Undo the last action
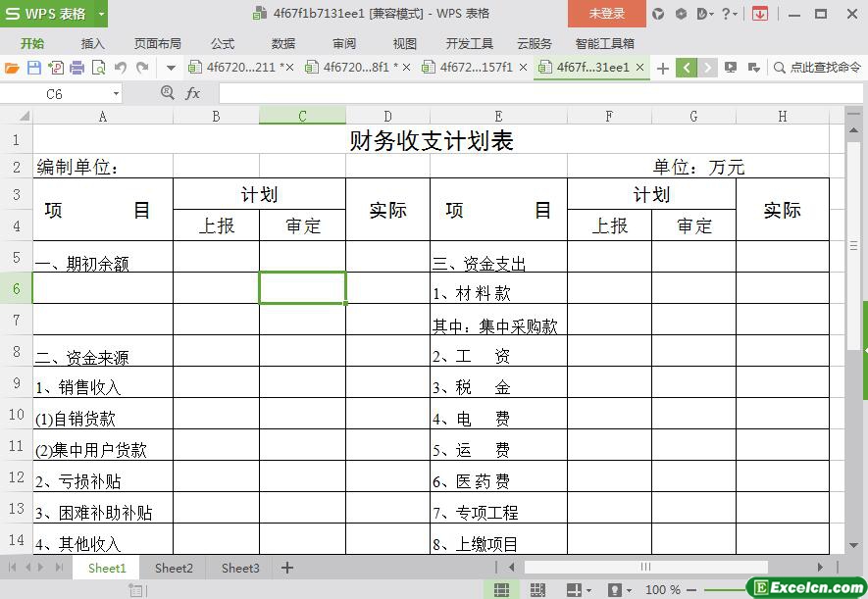The width and height of the screenshot is (868, 599). [120, 68]
